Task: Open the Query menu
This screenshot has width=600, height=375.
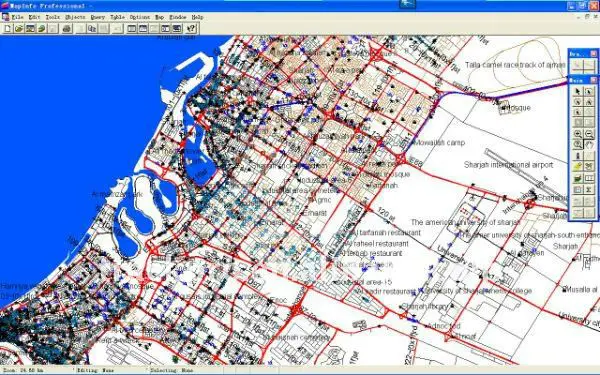Action: (x=98, y=17)
